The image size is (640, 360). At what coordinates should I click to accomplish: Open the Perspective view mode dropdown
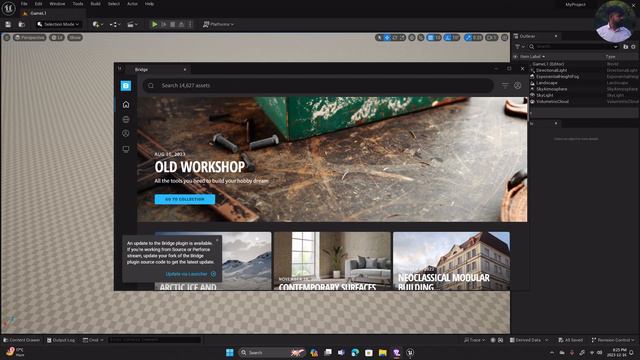[x=29, y=38]
